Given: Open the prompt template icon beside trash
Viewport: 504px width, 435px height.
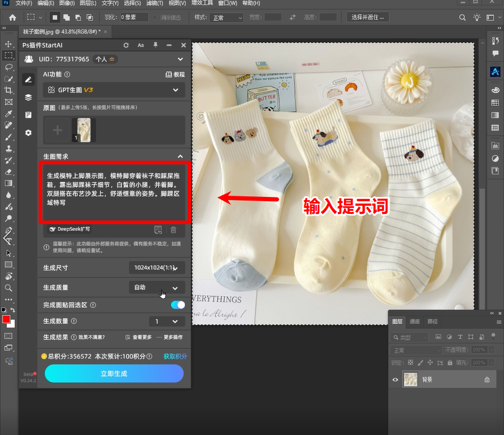Looking at the screenshot, I should coord(158,230).
